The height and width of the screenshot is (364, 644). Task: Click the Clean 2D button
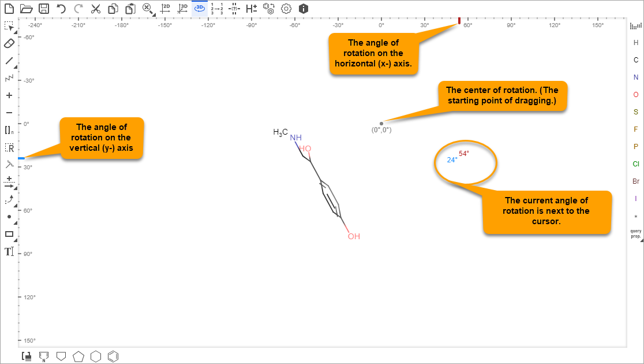[166, 9]
